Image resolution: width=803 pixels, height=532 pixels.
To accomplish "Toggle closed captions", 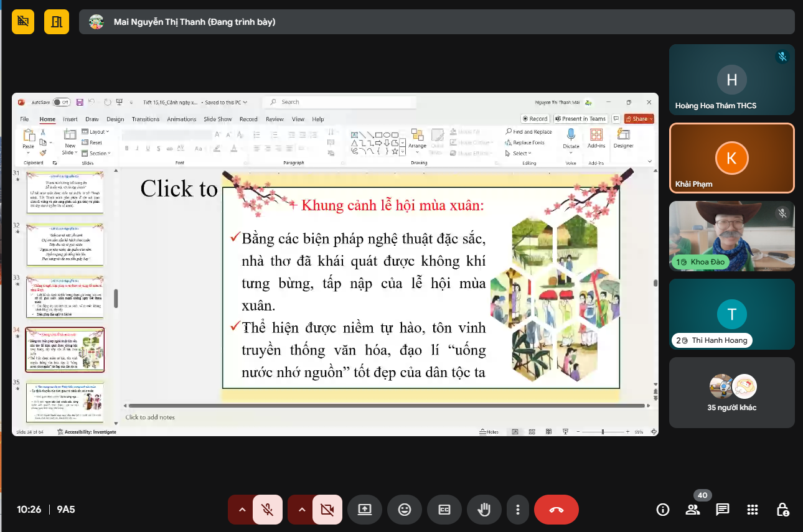I will 444,510.
